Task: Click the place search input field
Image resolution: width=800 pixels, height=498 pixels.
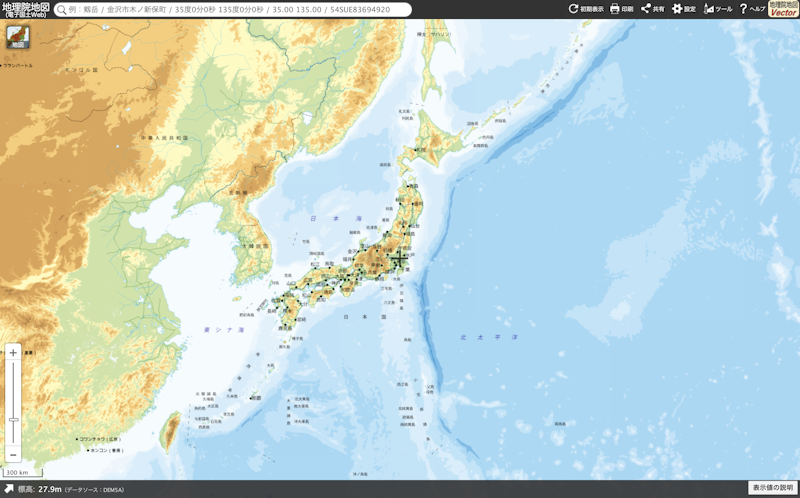Action: 235,10
